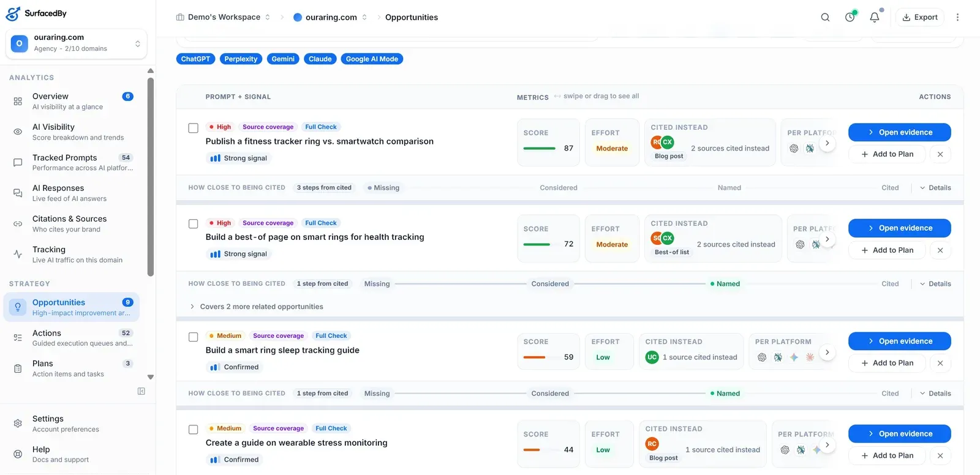Check the sleep tracking guide checkbox

(193, 337)
